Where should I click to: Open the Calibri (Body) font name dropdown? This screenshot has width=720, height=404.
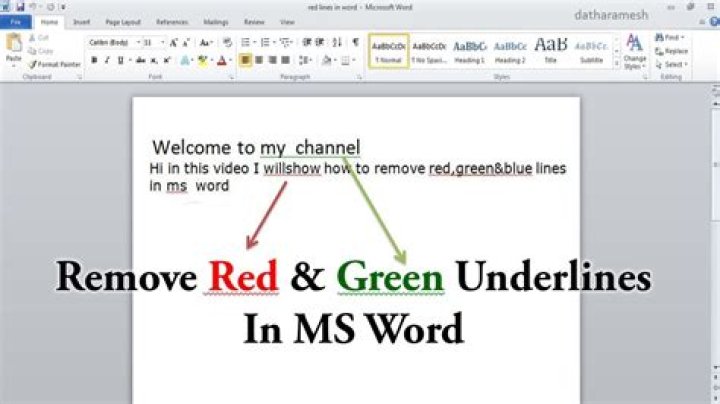[112, 43]
